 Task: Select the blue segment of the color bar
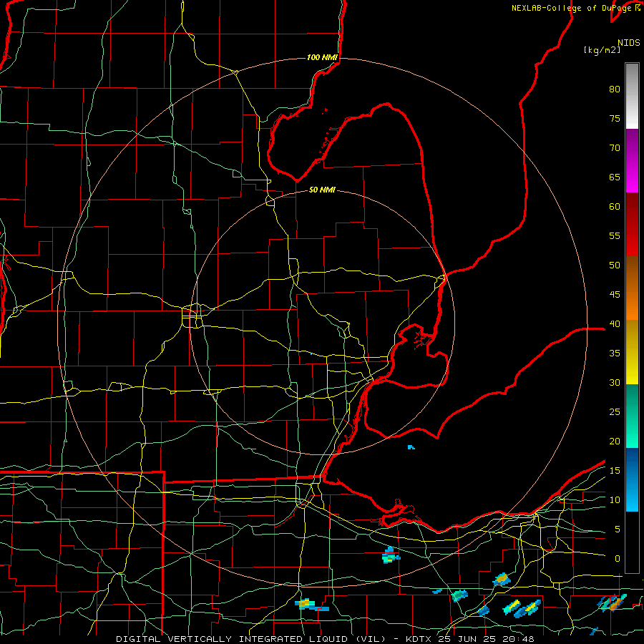(632, 479)
